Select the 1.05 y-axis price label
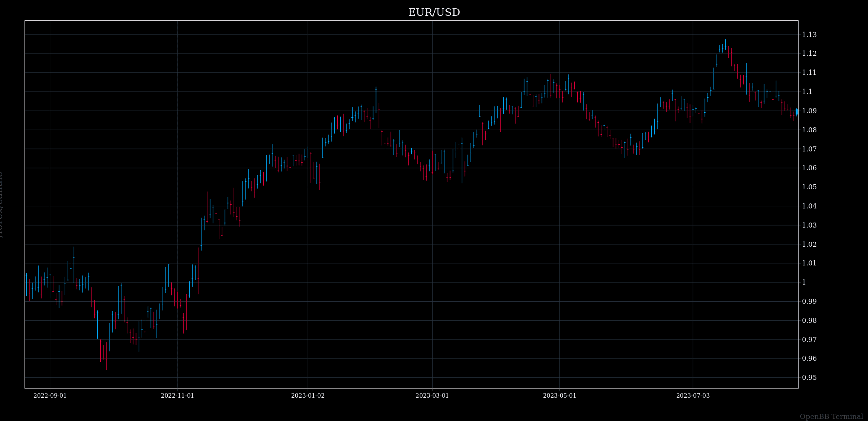The image size is (868, 421). (x=809, y=187)
